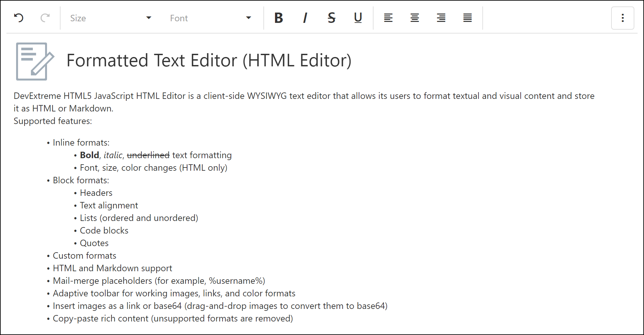Click the Redo arrow icon
This screenshot has width=644, height=335.
click(x=45, y=18)
